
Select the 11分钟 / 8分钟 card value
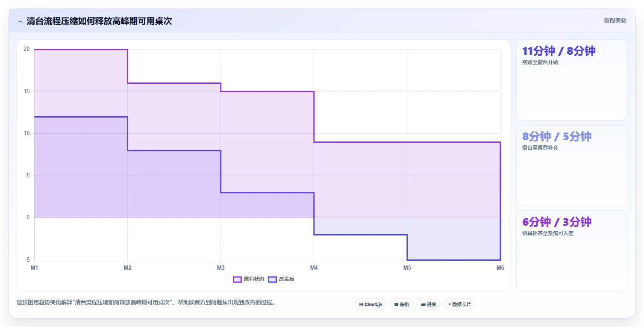[559, 51]
